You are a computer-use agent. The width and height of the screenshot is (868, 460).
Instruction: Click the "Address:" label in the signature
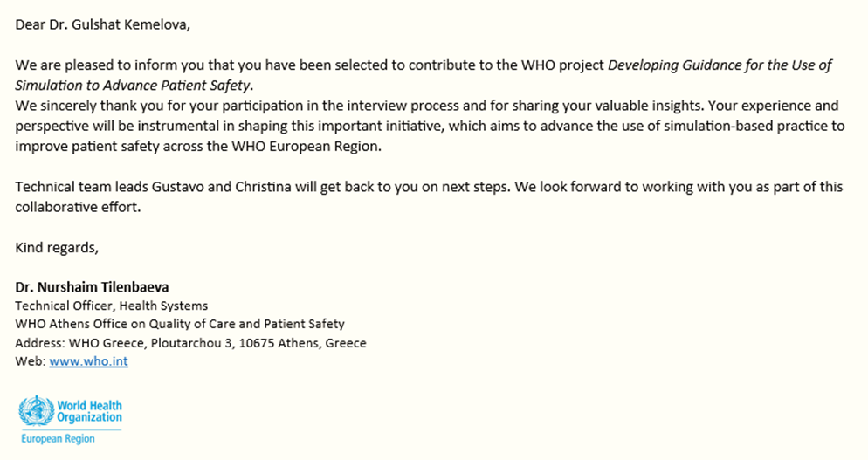(40, 343)
